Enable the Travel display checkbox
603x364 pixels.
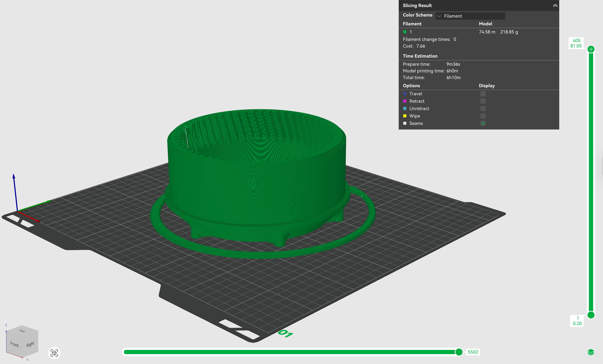coord(483,94)
